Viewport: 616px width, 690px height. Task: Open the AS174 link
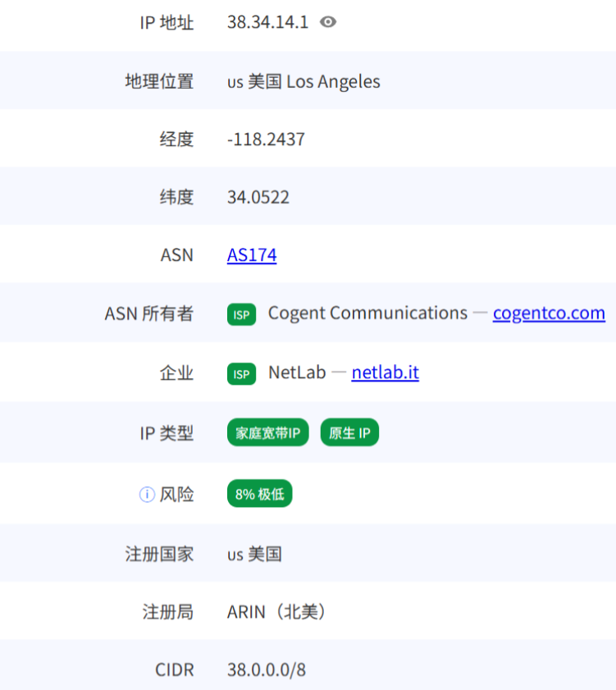(252, 255)
